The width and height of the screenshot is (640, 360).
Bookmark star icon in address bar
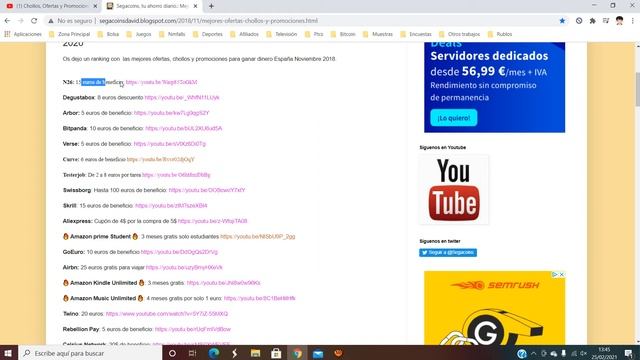pyautogui.click(x=562, y=21)
